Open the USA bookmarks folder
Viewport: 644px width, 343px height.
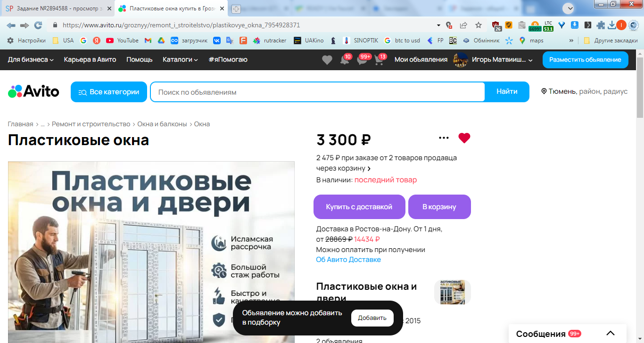click(x=63, y=41)
